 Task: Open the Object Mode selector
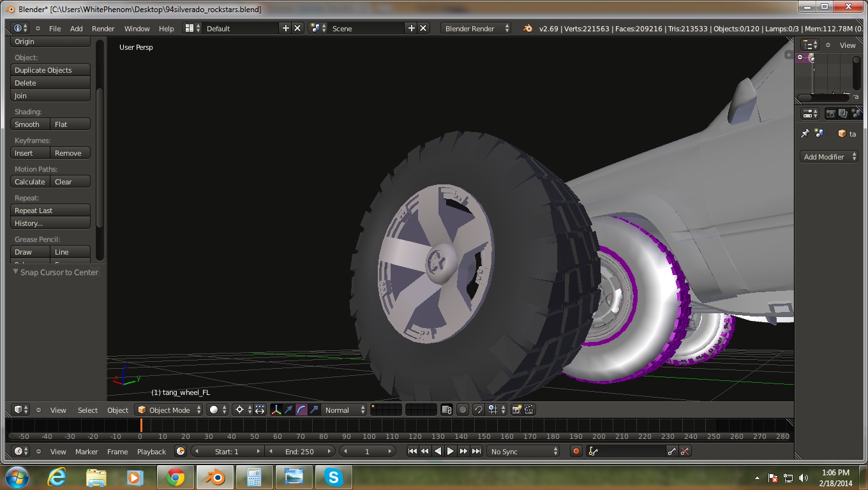[x=168, y=410]
